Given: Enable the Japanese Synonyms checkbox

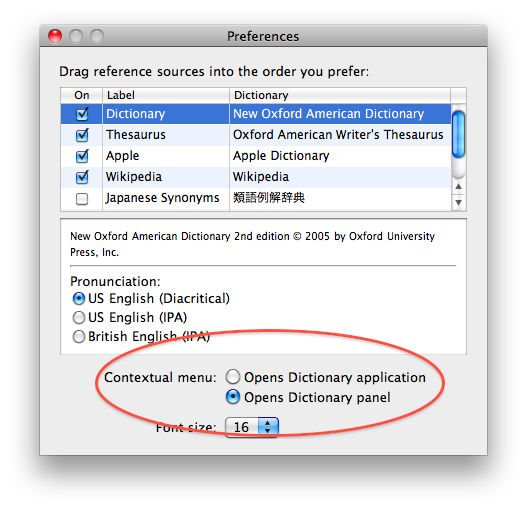Looking at the screenshot, I should pyautogui.click(x=82, y=199).
